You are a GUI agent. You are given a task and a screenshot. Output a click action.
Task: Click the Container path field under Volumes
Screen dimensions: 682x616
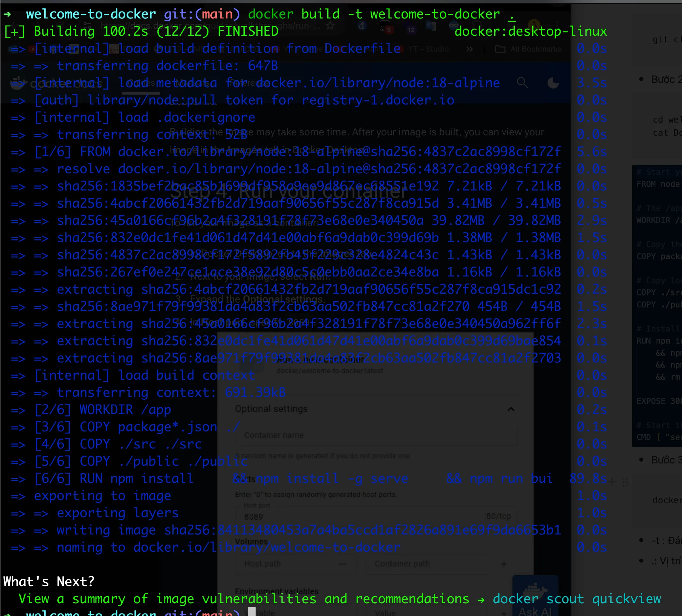427,564
